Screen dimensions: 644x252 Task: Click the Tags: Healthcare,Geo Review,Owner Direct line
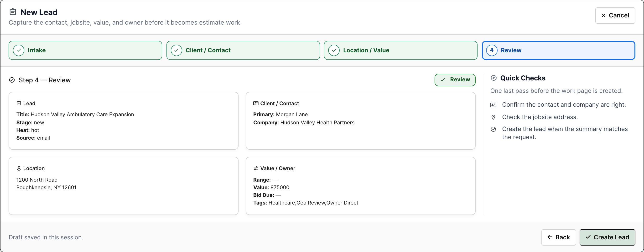306,203
